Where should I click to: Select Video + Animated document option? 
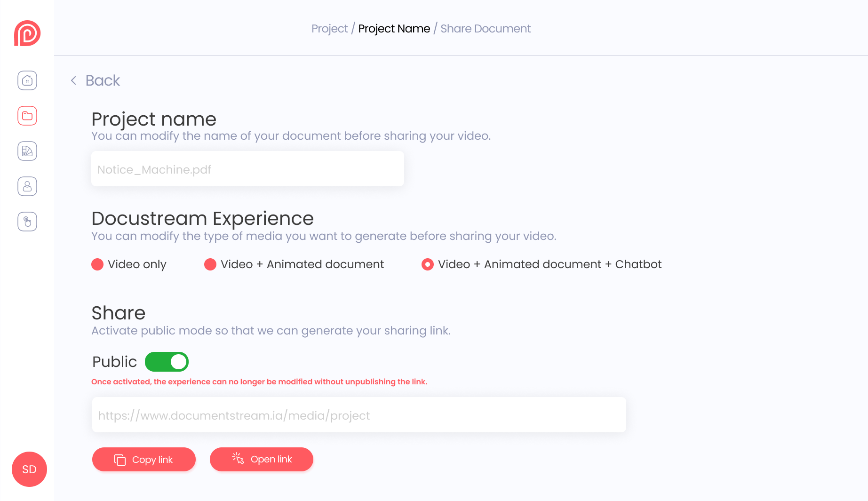(x=210, y=264)
